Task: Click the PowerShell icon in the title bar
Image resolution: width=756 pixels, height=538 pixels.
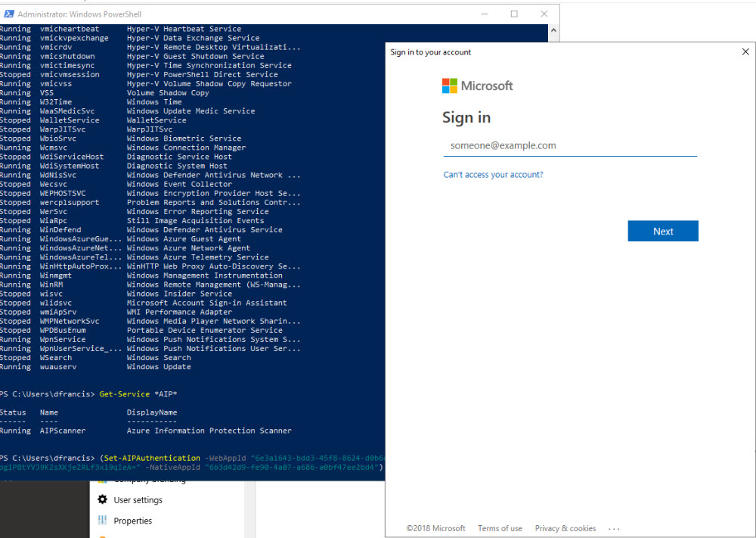Action: click(x=8, y=14)
